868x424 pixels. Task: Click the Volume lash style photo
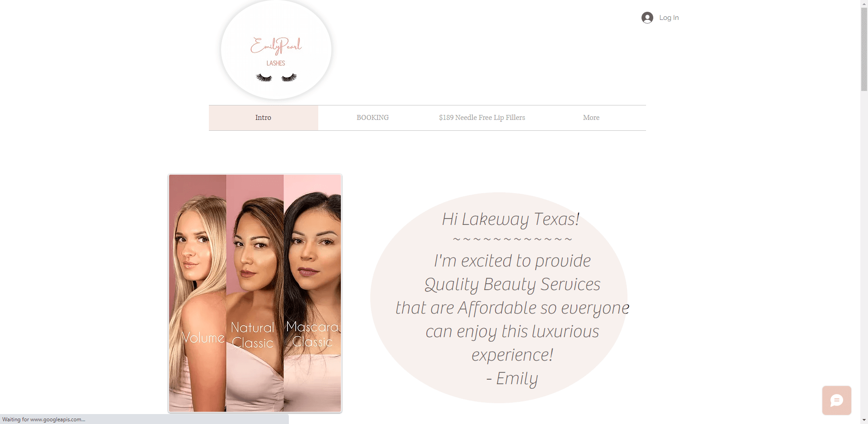(198, 293)
